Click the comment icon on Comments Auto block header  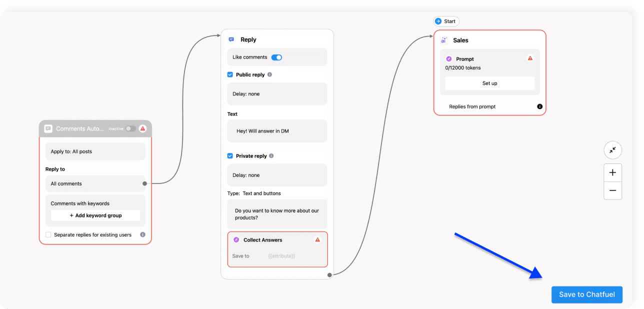[x=47, y=128]
